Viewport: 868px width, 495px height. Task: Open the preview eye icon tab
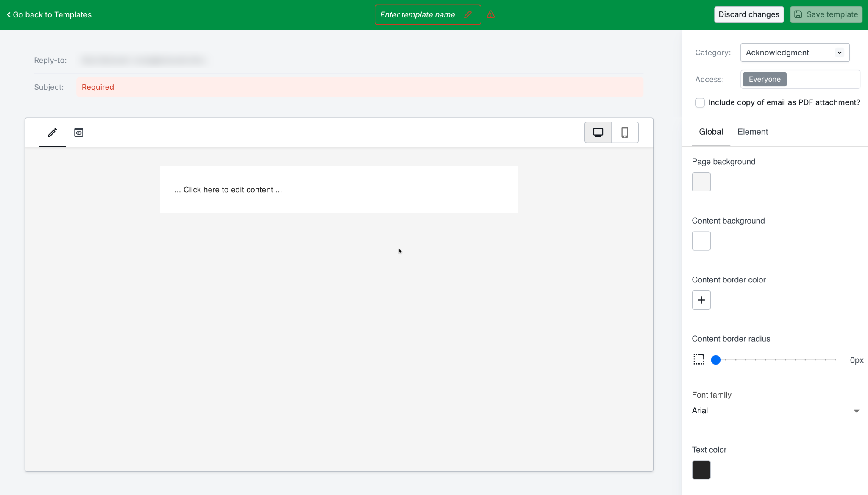click(79, 133)
